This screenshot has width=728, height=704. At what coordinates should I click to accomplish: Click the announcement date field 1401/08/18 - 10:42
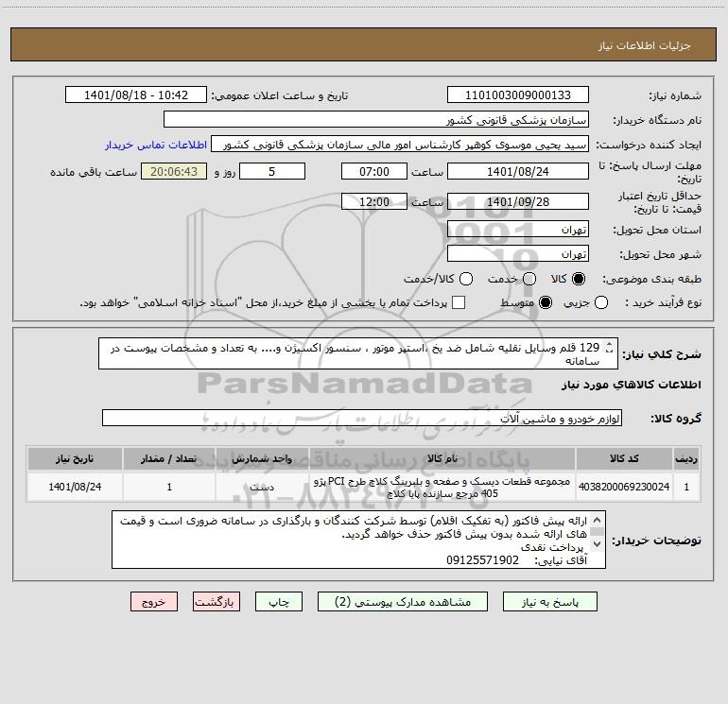click(136, 95)
